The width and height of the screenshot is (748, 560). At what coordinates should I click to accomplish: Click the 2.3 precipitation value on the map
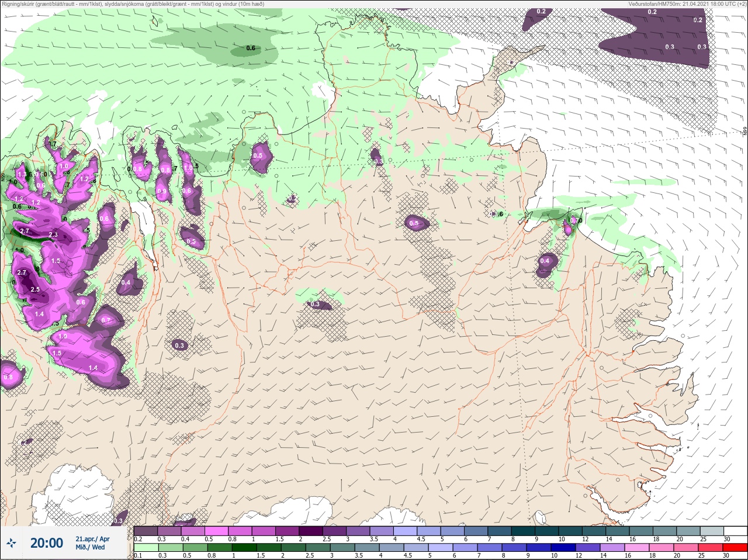[53, 234]
